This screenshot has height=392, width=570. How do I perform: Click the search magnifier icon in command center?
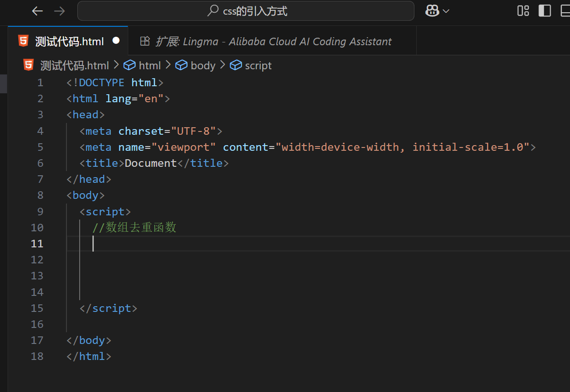tap(213, 11)
